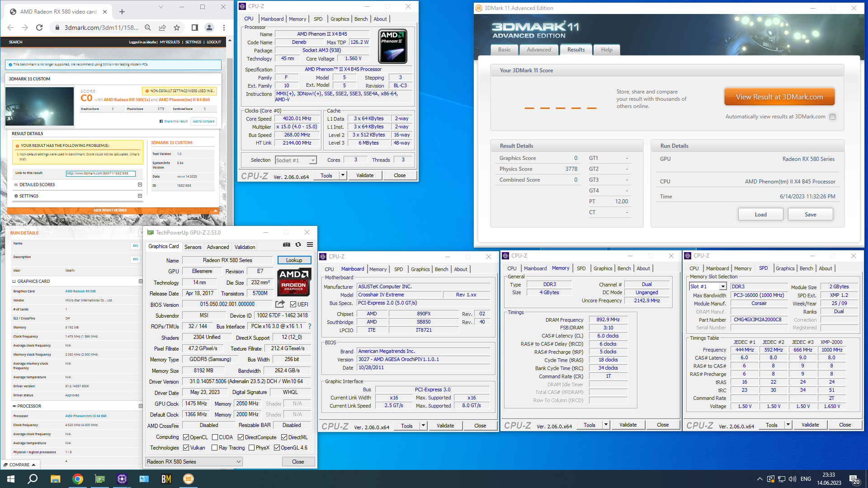Click the CPU-Z icon on the taskbar
This screenshot has width=868, height=488.
(x=122, y=479)
